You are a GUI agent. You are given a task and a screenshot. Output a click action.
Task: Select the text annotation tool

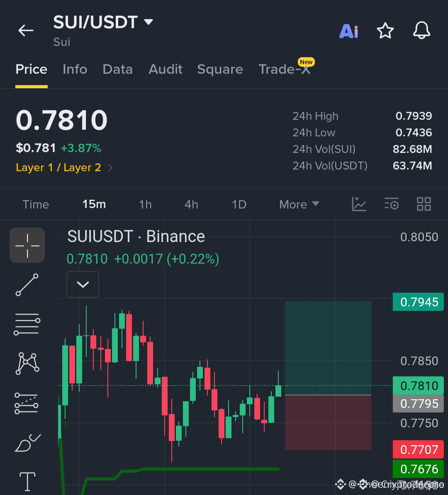tap(27, 482)
